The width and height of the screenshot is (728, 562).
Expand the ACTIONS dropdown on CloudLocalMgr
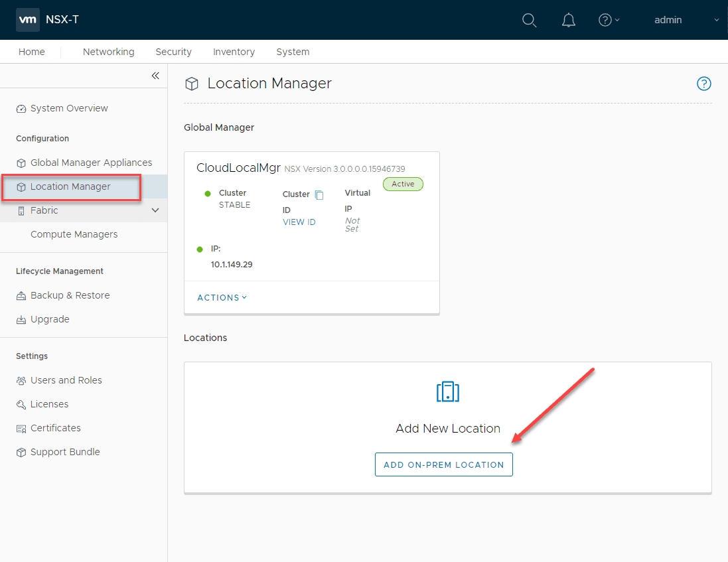(222, 298)
